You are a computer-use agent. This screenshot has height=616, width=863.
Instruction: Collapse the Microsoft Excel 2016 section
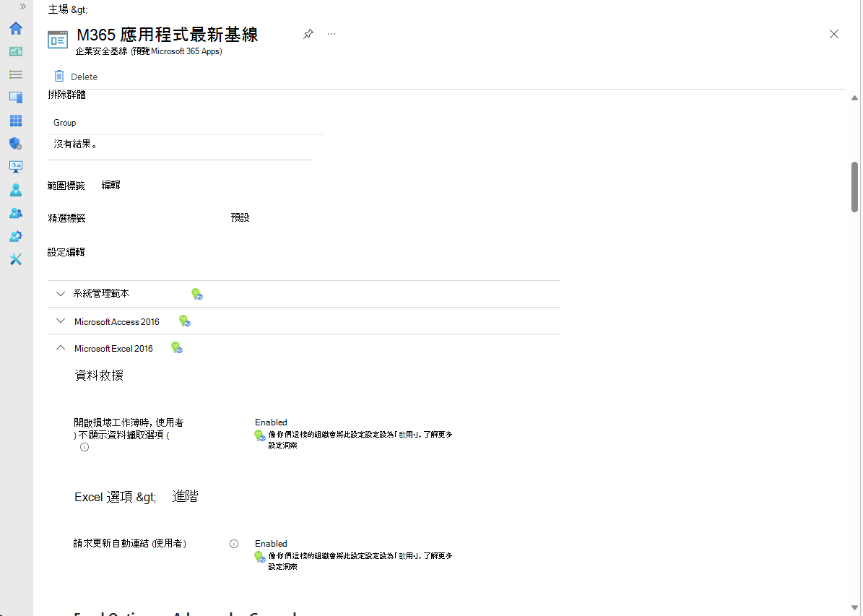tap(61, 348)
